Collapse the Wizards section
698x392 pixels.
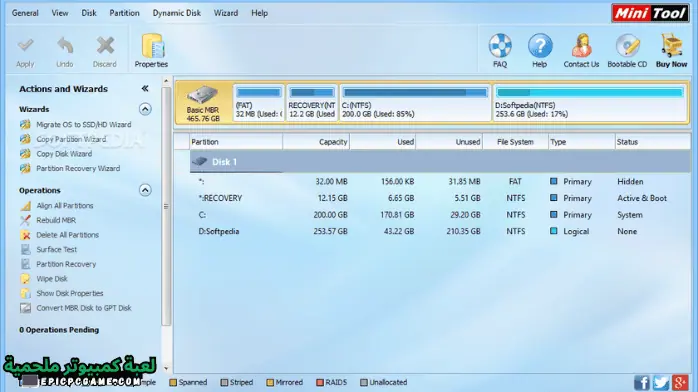click(145, 109)
